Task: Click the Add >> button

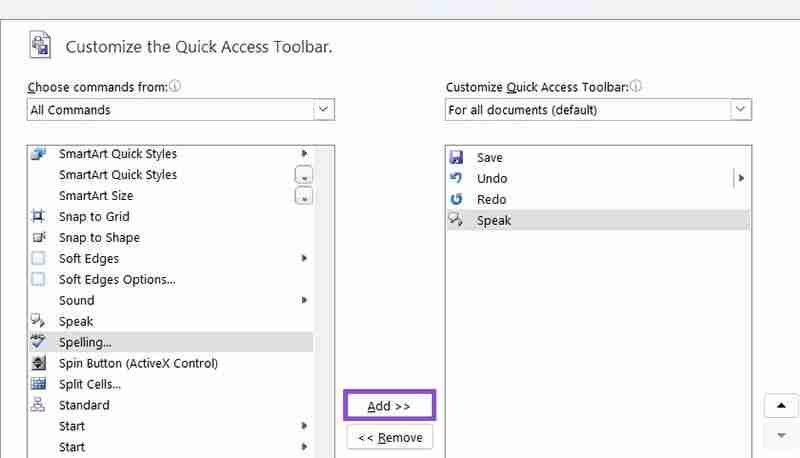Action: click(x=389, y=406)
